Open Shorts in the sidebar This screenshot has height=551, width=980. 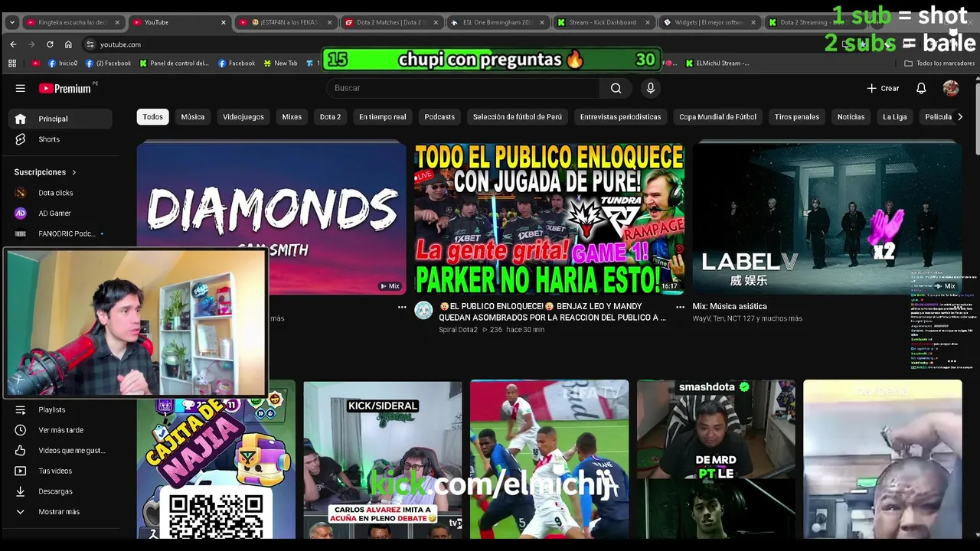pos(60,139)
